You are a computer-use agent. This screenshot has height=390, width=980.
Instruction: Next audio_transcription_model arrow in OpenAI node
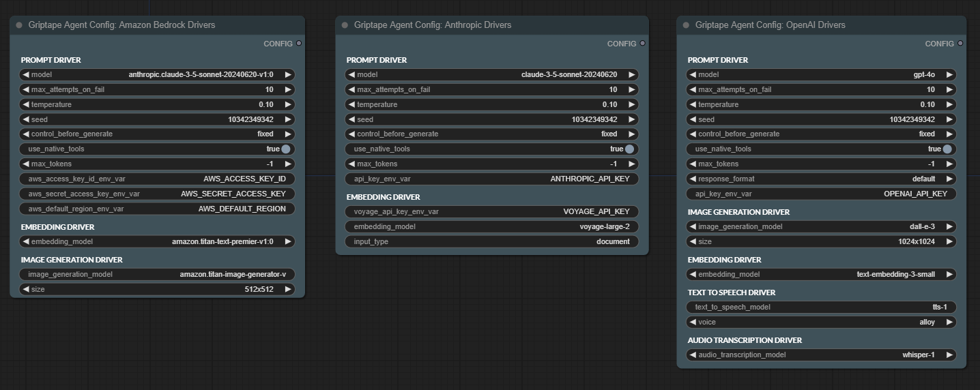click(x=949, y=355)
